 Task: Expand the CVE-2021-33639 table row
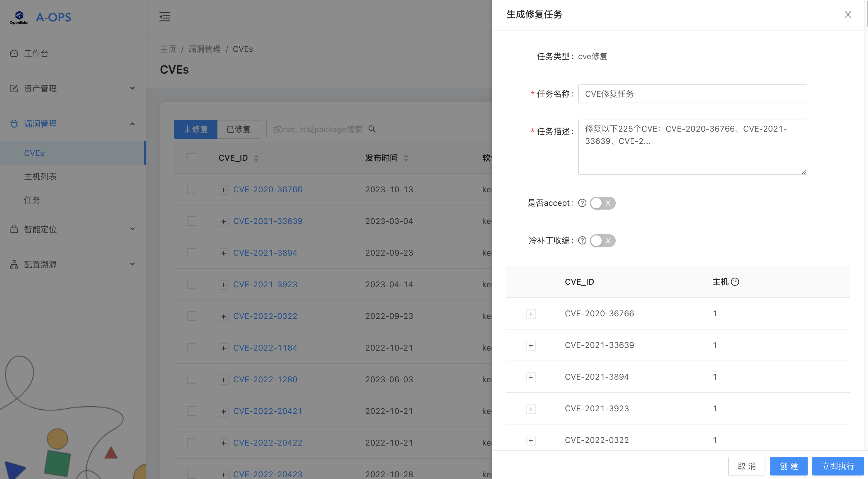pos(223,221)
